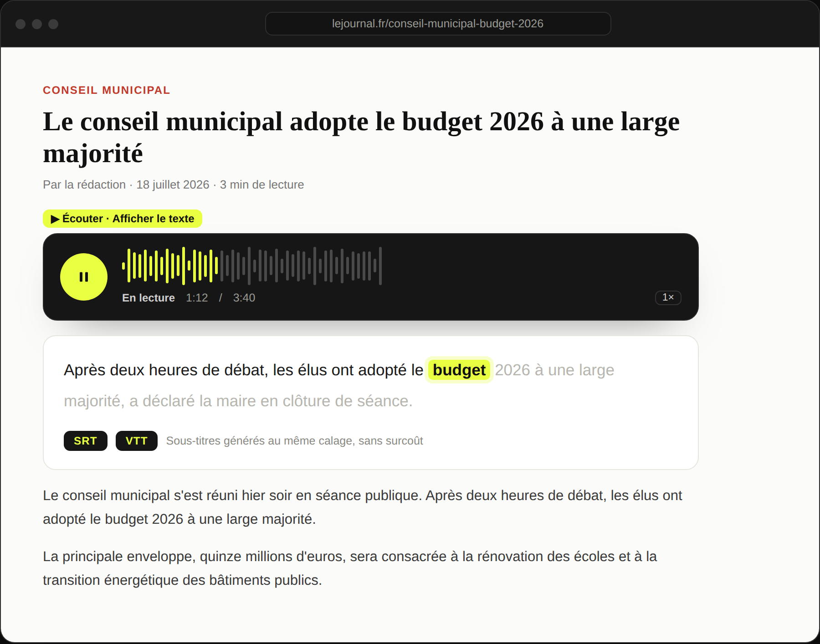Click the En lecture status label

point(149,298)
